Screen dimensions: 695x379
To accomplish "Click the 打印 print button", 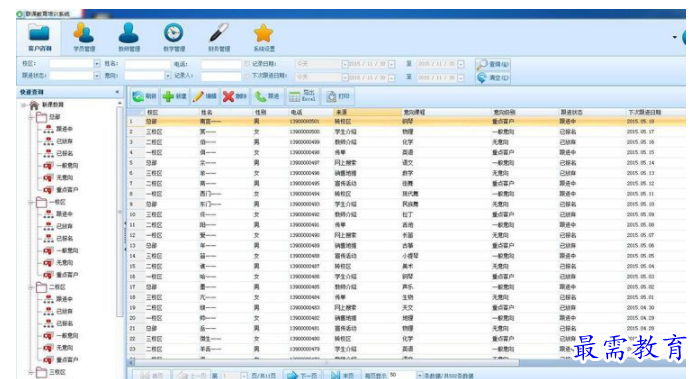I will click(338, 96).
